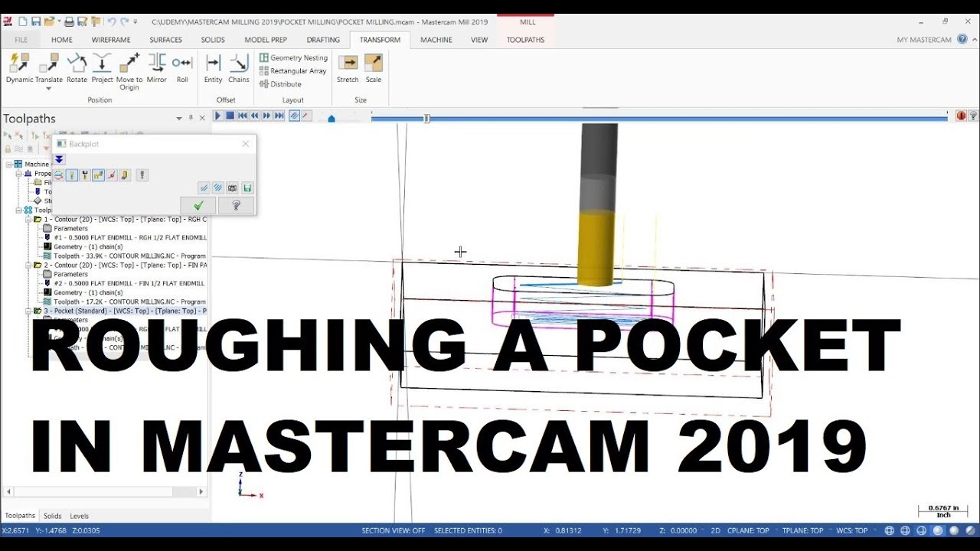980x551 pixels.
Task: Redo the last undone action
Action: point(125,21)
